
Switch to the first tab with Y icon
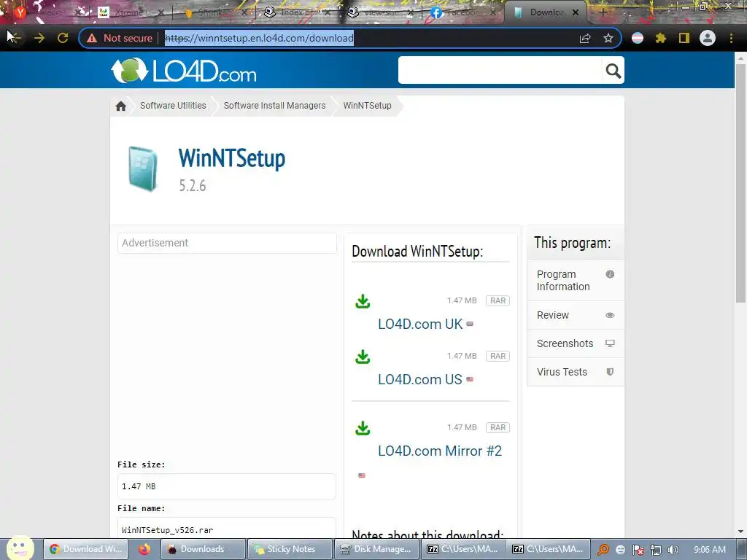45,12
